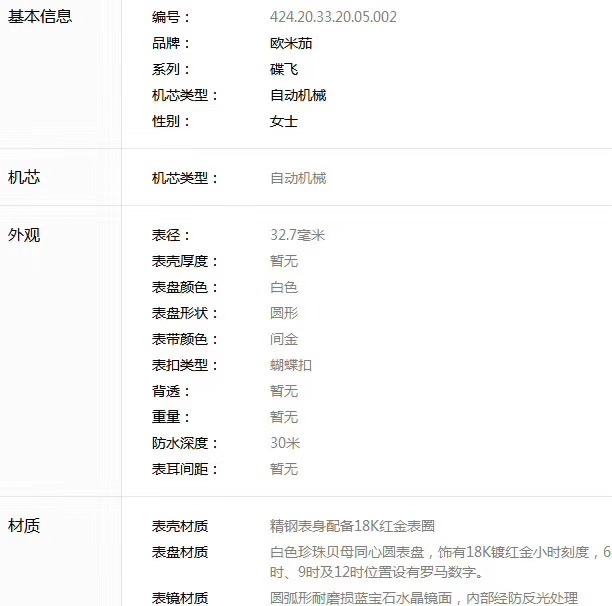Select the model number 424.20.33.20.05.002

point(333,18)
